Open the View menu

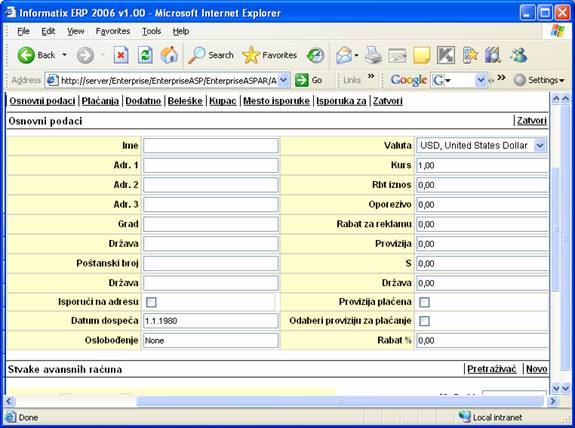76,31
